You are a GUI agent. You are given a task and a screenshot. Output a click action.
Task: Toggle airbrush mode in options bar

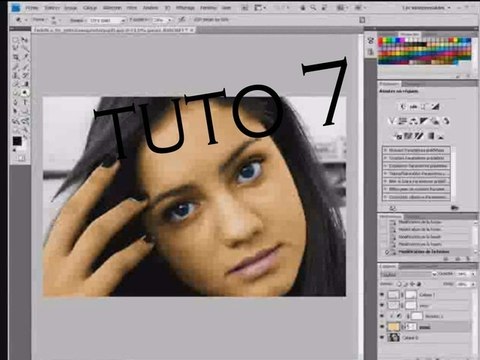pyautogui.click(x=182, y=20)
